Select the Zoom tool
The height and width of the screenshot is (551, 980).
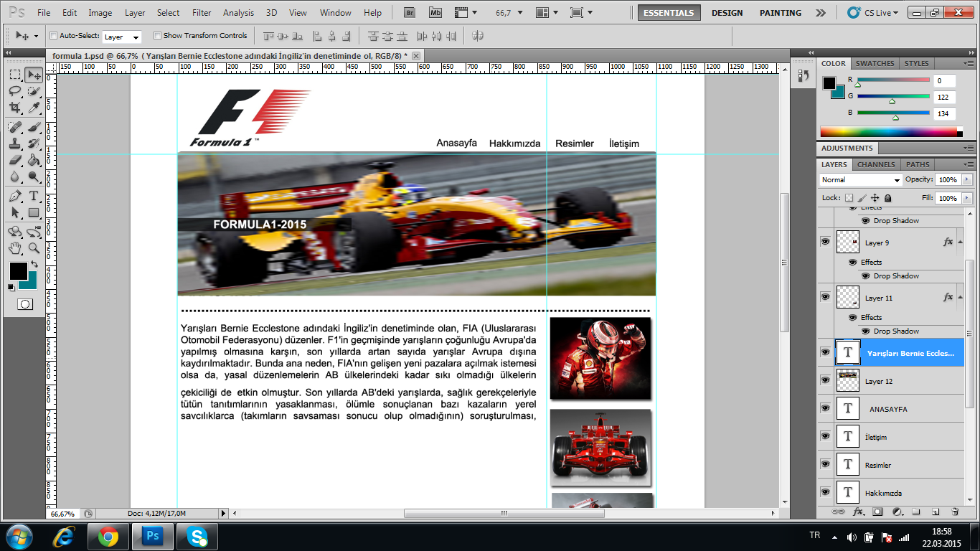34,248
